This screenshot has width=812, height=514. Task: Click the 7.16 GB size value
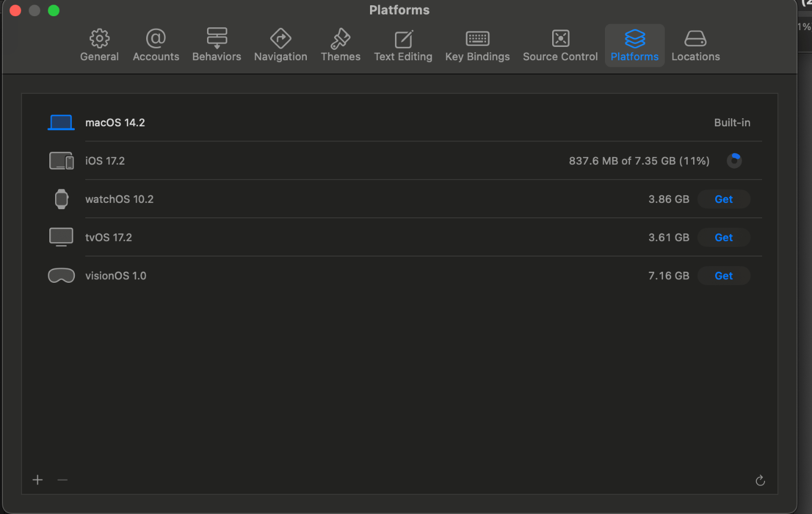point(669,276)
